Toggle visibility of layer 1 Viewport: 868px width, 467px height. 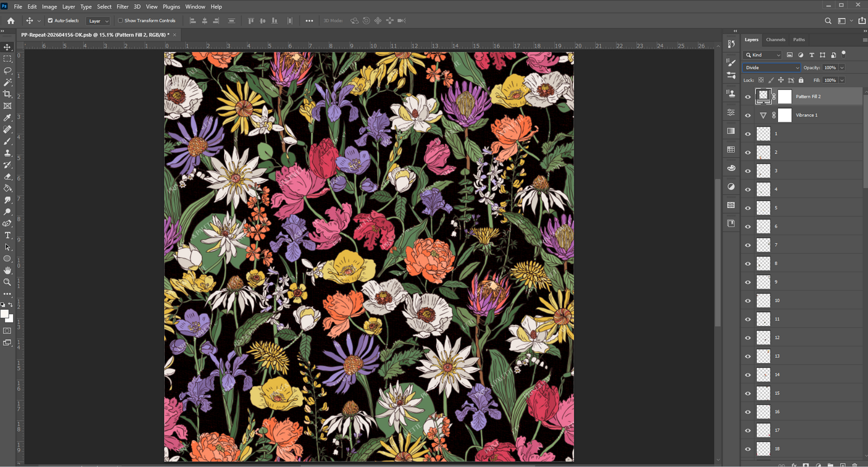[748, 134]
